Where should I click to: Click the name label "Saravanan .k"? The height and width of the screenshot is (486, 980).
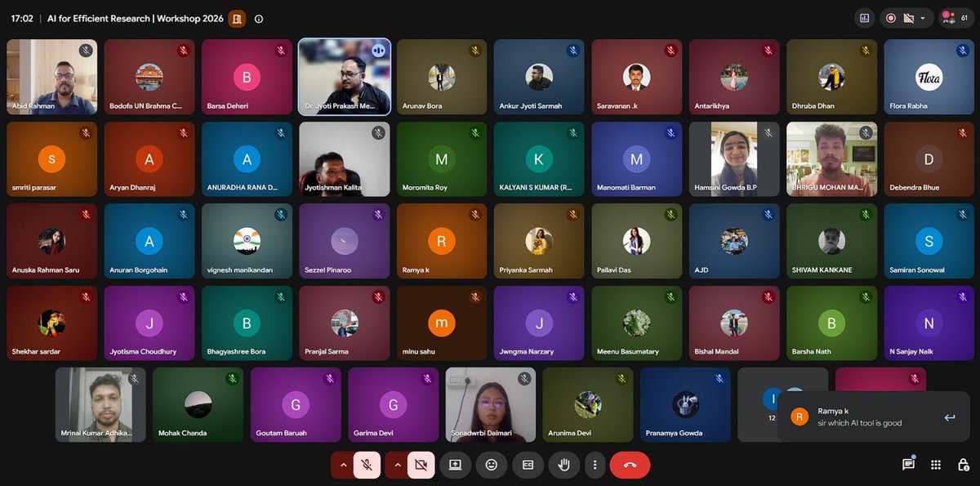point(617,106)
